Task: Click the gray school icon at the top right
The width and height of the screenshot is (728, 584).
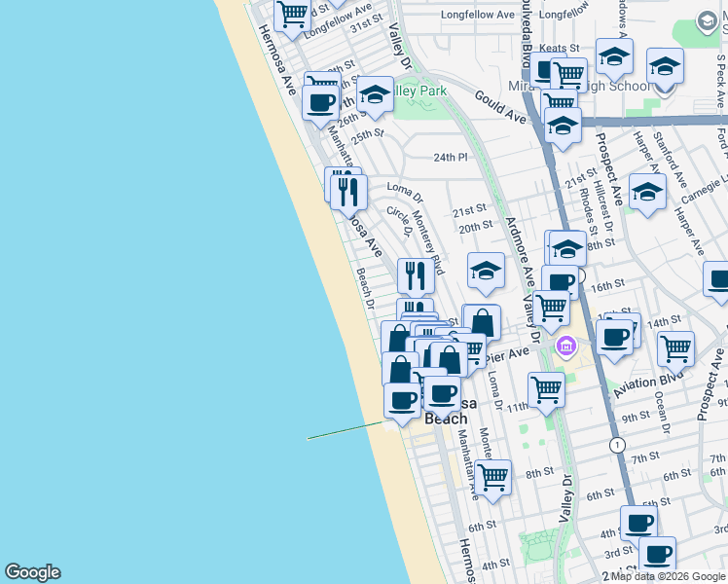Action: pyautogui.click(x=708, y=21)
